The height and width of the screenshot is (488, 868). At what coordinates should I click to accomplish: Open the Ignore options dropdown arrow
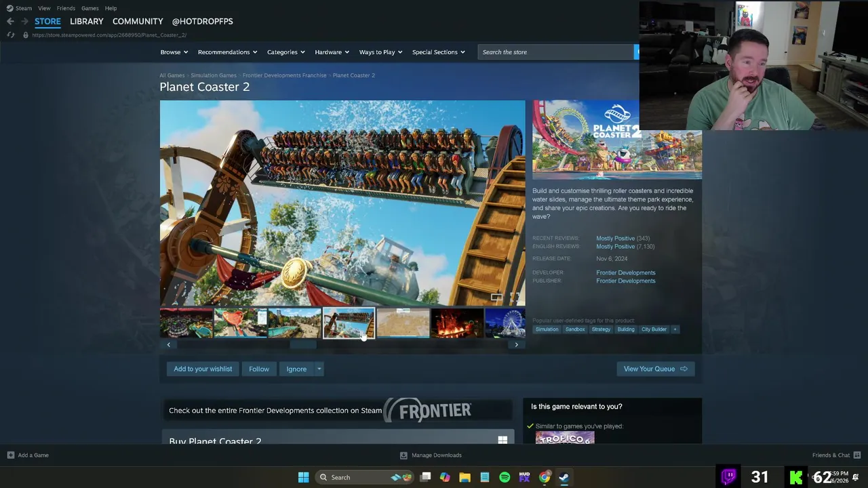pyautogui.click(x=319, y=369)
